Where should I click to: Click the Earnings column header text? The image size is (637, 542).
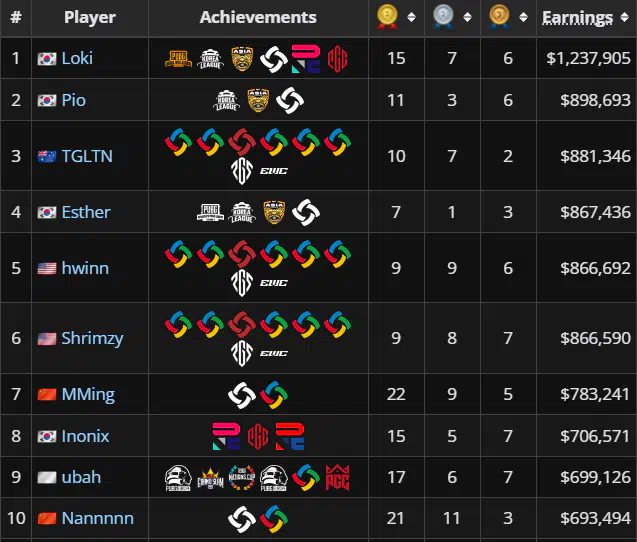pyautogui.click(x=577, y=17)
